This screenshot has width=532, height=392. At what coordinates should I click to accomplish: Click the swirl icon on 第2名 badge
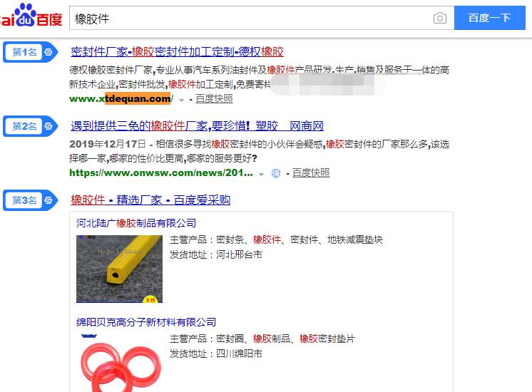click(49, 126)
